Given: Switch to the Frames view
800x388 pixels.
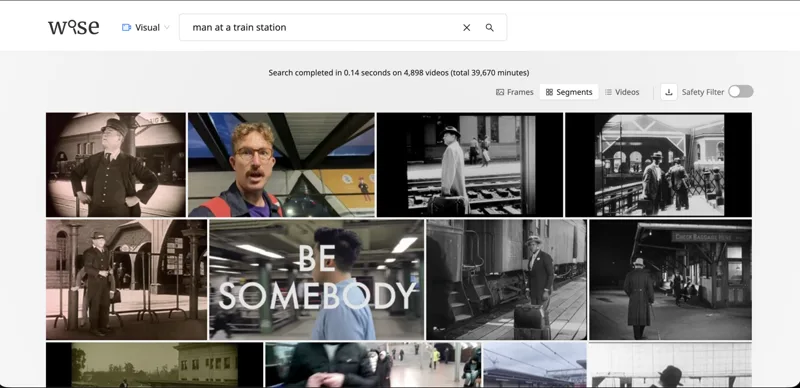Looking at the screenshot, I should tap(515, 92).
